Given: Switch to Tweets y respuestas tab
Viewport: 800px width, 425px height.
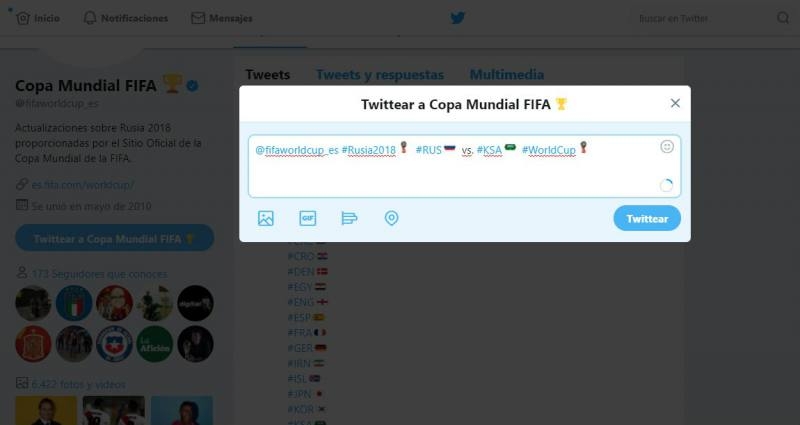Looking at the screenshot, I should (380, 74).
